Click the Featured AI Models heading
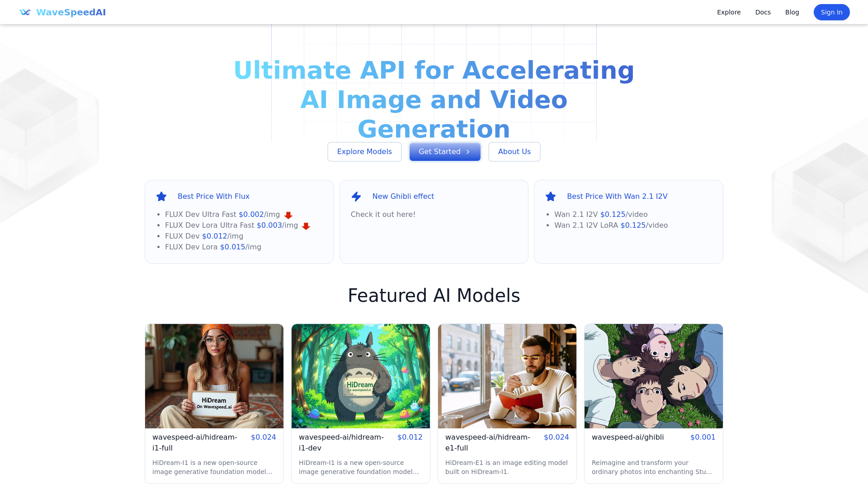The image size is (868, 488). [x=434, y=296]
